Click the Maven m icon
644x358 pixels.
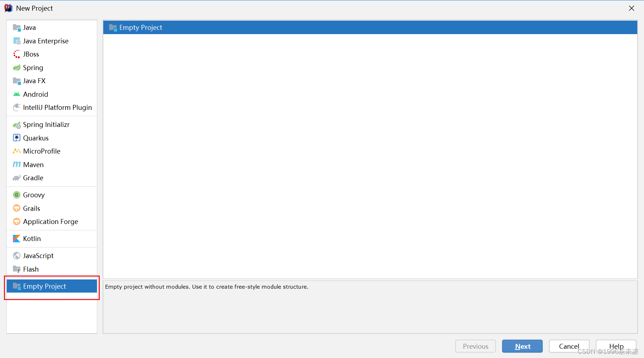pyautogui.click(x=17, y=165)
